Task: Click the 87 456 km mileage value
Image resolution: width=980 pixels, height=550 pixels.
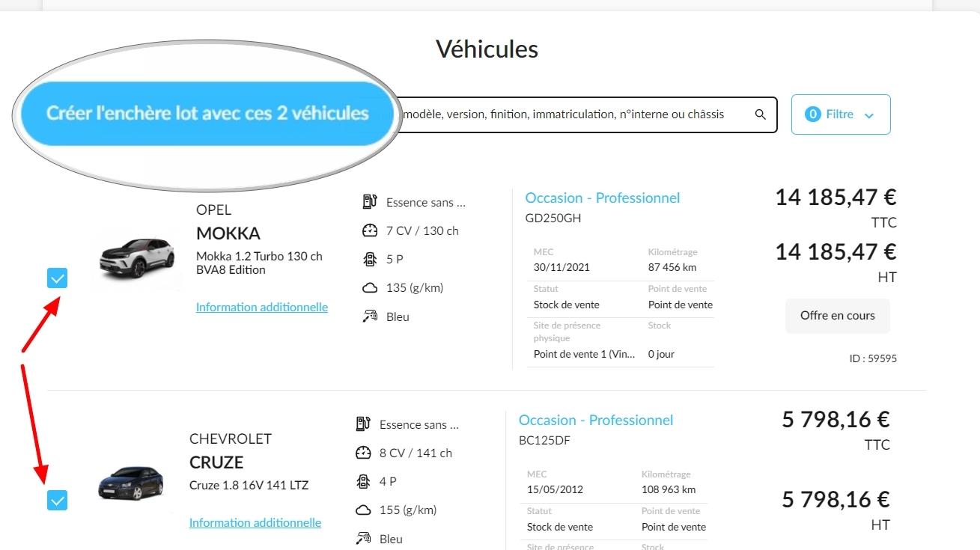Action: pos(672,267)
